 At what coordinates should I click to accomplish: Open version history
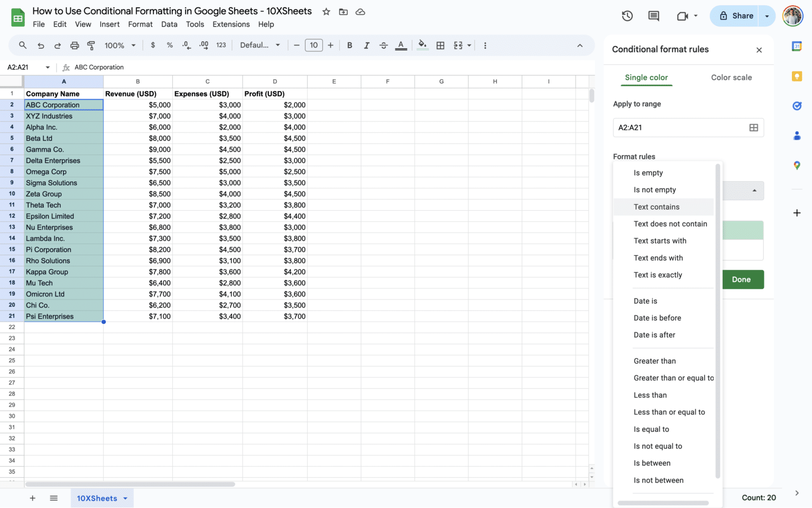pos(627,16)
